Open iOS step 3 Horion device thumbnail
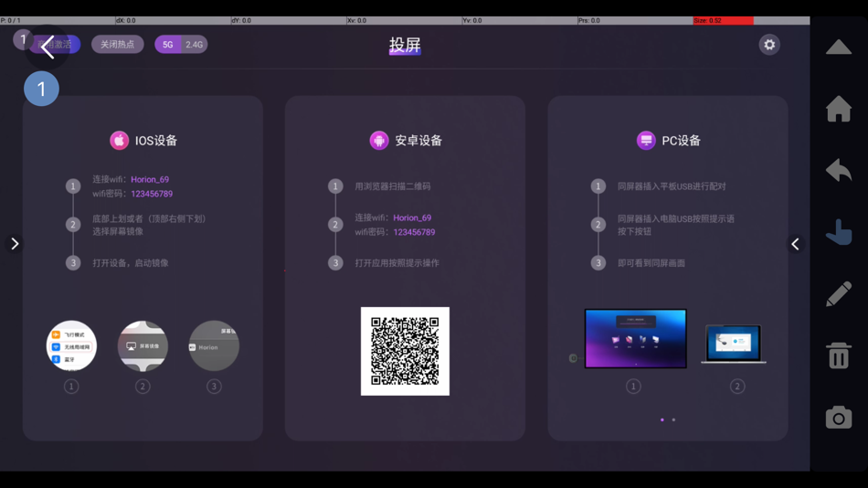 pos(214,346)
